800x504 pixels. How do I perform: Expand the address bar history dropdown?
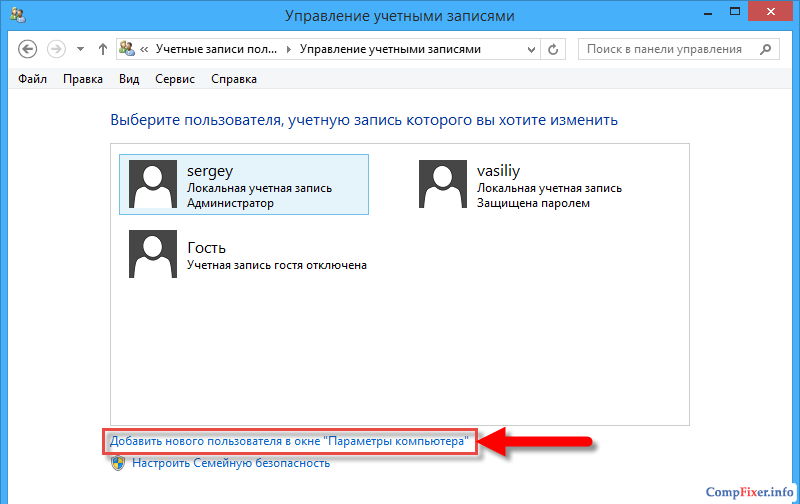531,49
